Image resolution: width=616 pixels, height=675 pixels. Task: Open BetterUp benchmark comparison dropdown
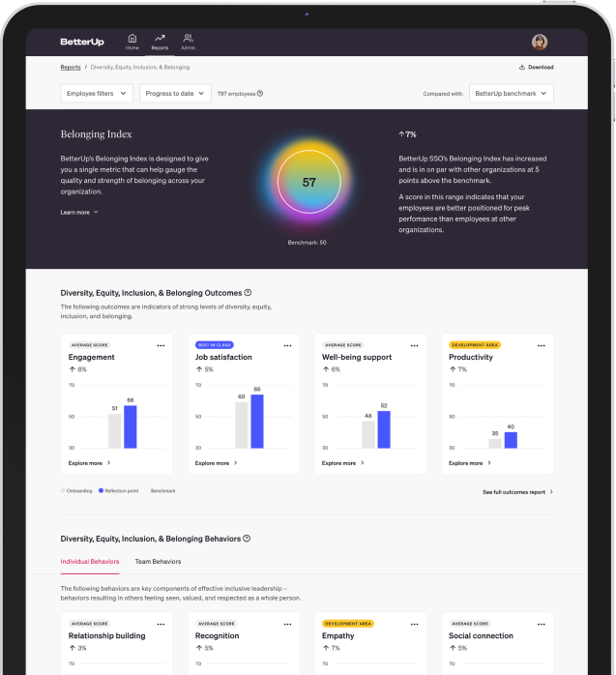511,94
